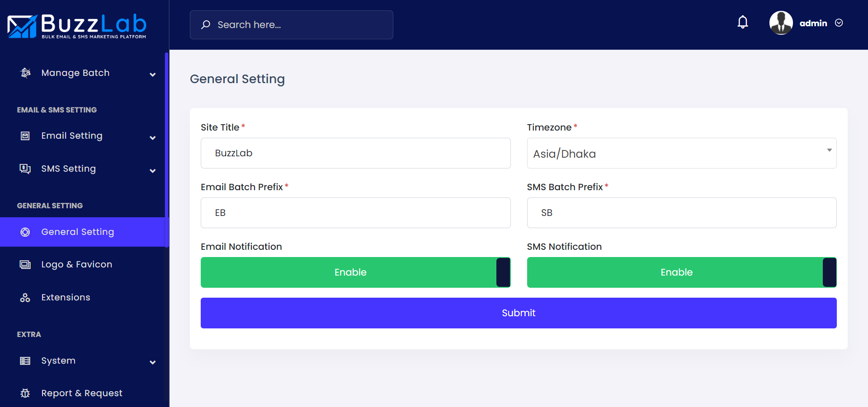Expand the Email Setting submenu arrow
Viewport: 868px width, 407px height.
153,138
